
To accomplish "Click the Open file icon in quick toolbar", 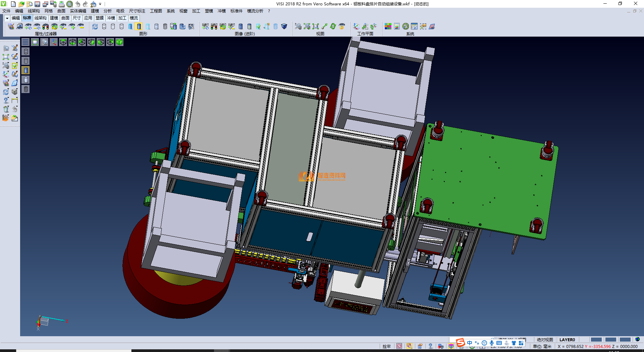I will (x=21, y=4).
